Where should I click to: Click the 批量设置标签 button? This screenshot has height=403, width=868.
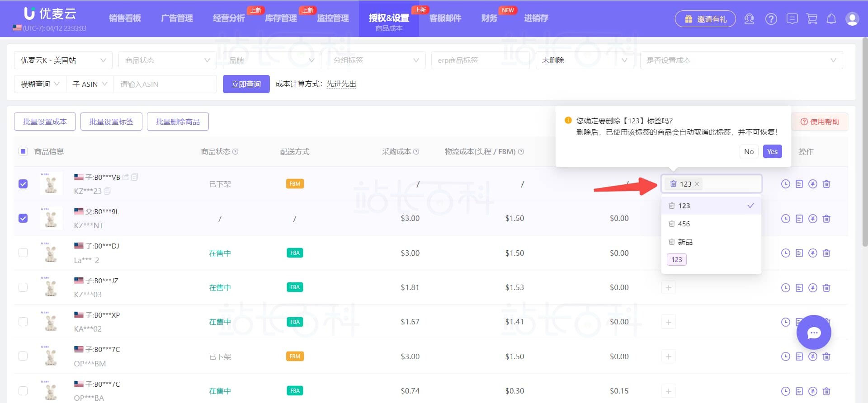[111, 122]
